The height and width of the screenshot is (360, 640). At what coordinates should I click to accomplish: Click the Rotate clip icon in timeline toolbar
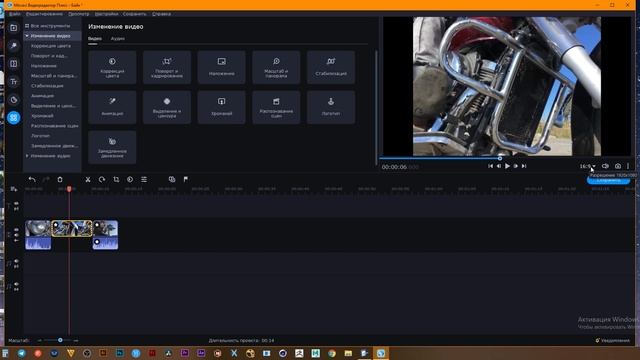tap(102, 180)
